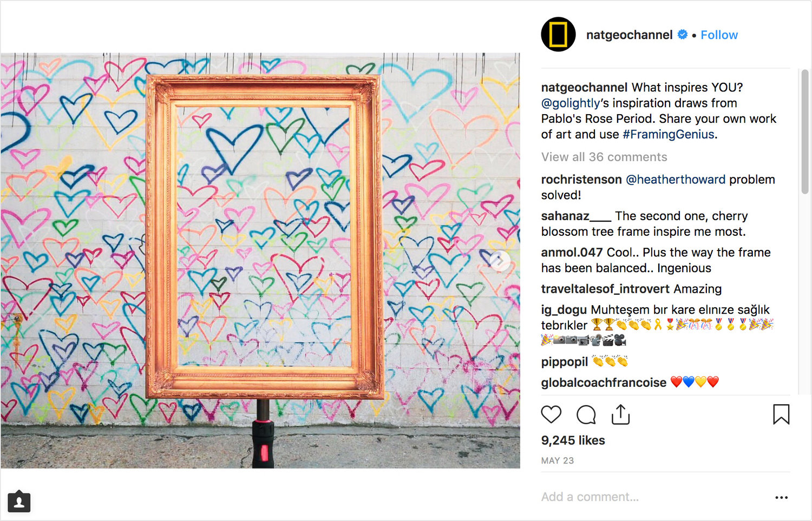Open the three-dot more options menu
812x521 pixels.
tap(781, 497)
